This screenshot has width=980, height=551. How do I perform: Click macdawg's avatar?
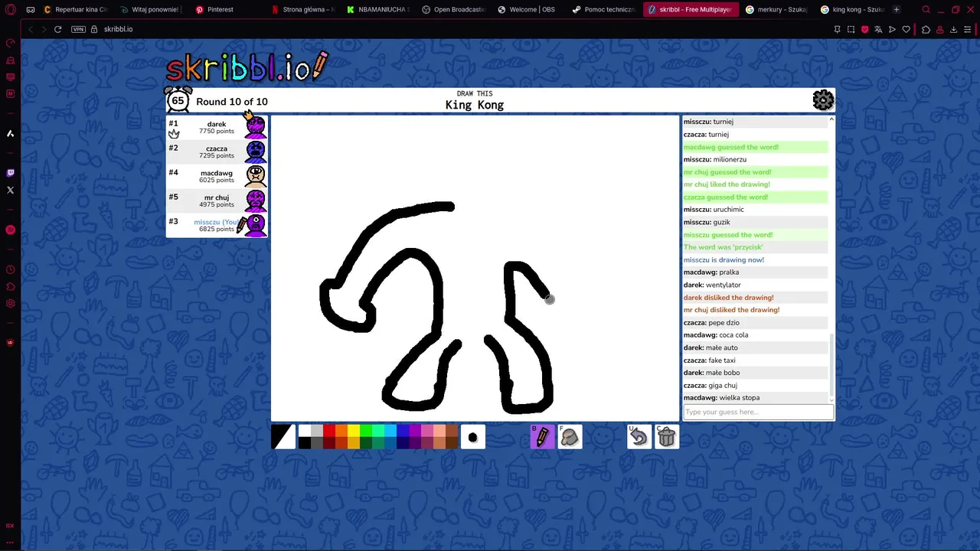point(255,176)
